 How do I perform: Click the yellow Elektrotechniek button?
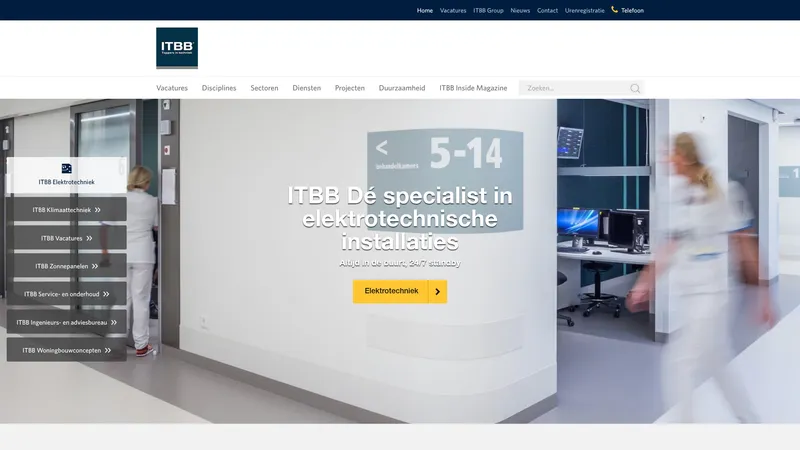pos(400,291)
